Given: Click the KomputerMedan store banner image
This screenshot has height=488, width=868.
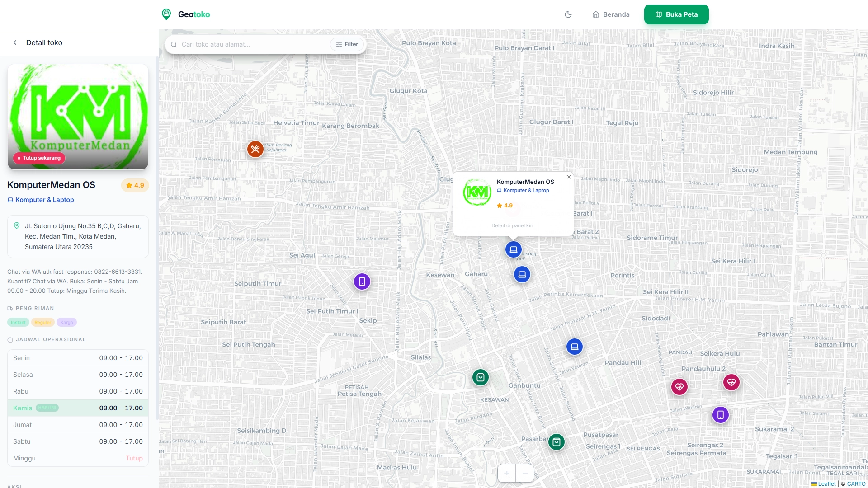Looking at the screenshot, I should 78,117.
